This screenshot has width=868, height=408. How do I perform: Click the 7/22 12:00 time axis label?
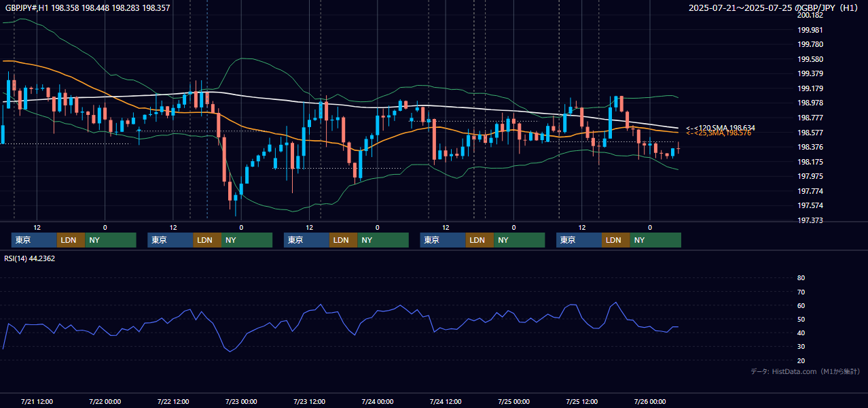173,401
